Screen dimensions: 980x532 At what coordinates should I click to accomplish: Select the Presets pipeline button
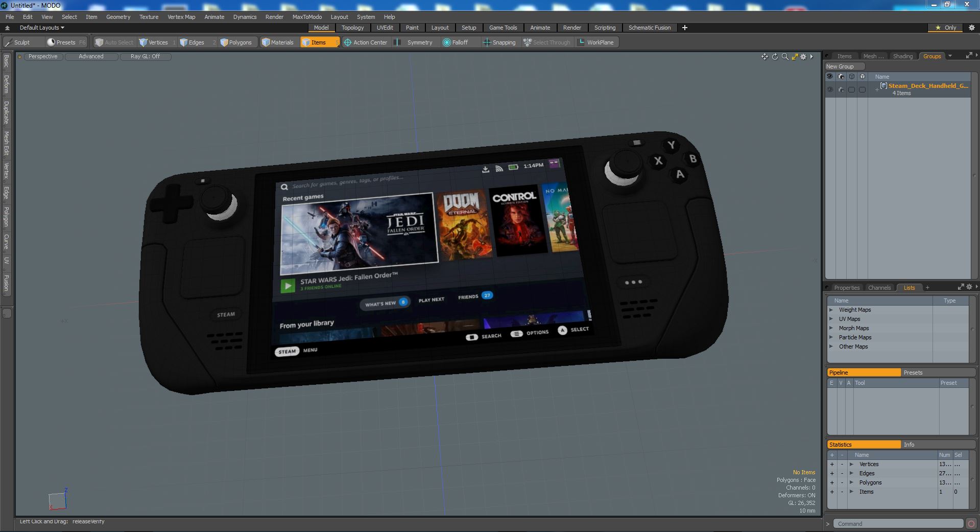point(938,373)
